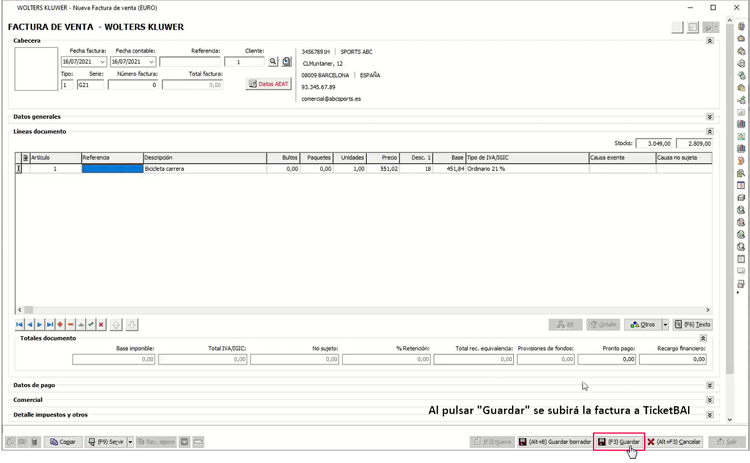Click the 'Bicicleta carrera' description cell
The height and width of the screenshot is (463, 750).
(205, 169)
